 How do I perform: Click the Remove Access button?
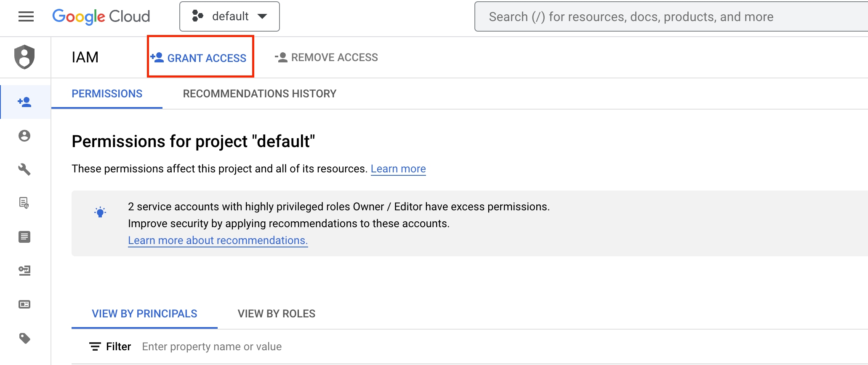coord(327,57)
